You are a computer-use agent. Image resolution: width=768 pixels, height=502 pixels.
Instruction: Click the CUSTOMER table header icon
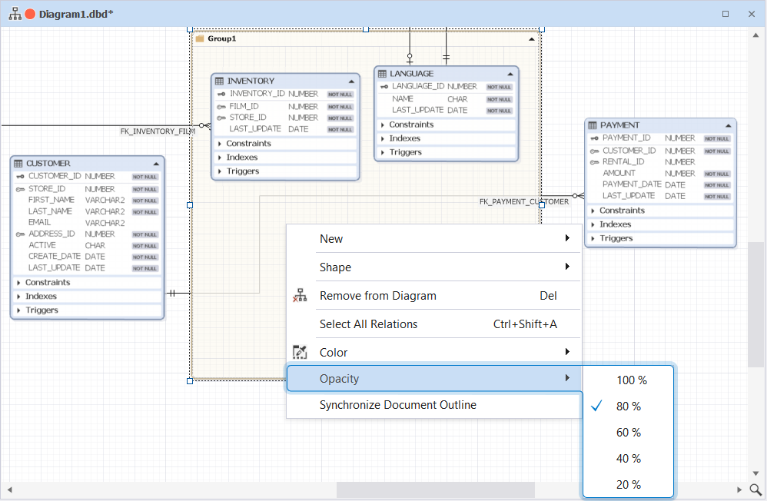18,163
